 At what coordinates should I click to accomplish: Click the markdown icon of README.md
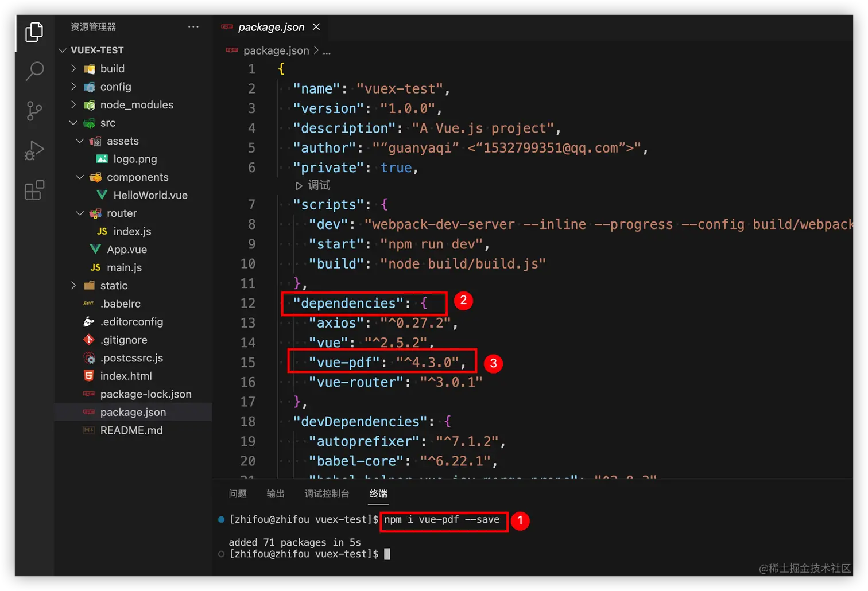(90, 430)
